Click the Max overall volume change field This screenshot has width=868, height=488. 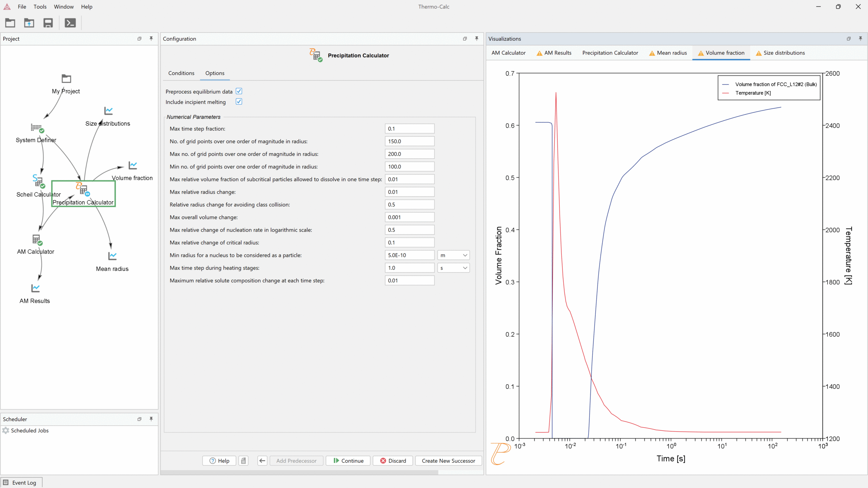click(x=410, y=217)
